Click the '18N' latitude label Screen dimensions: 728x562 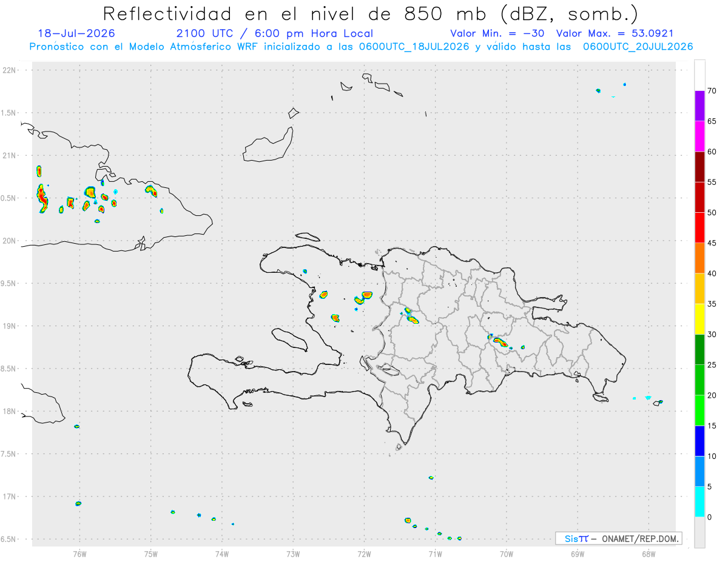(9, 411)
